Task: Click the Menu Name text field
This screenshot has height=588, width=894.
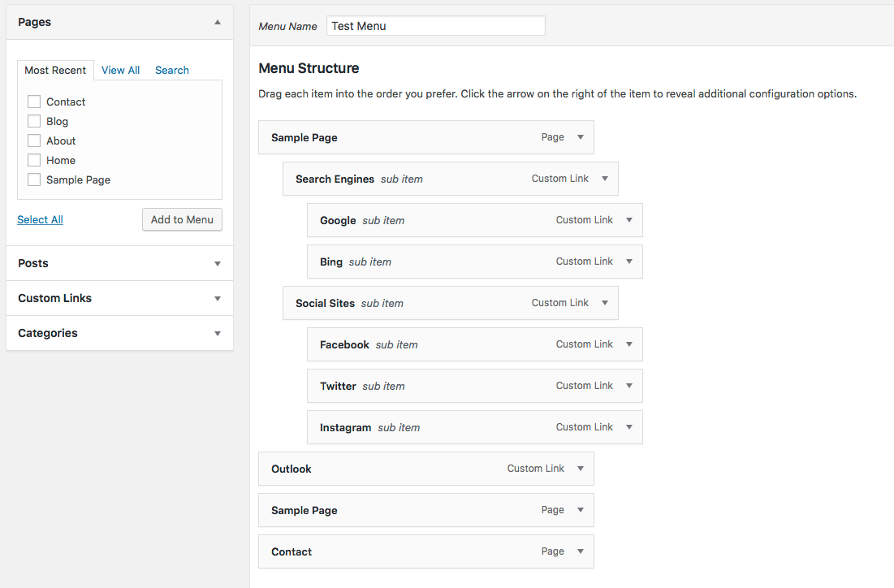Action: coord(435,26)
